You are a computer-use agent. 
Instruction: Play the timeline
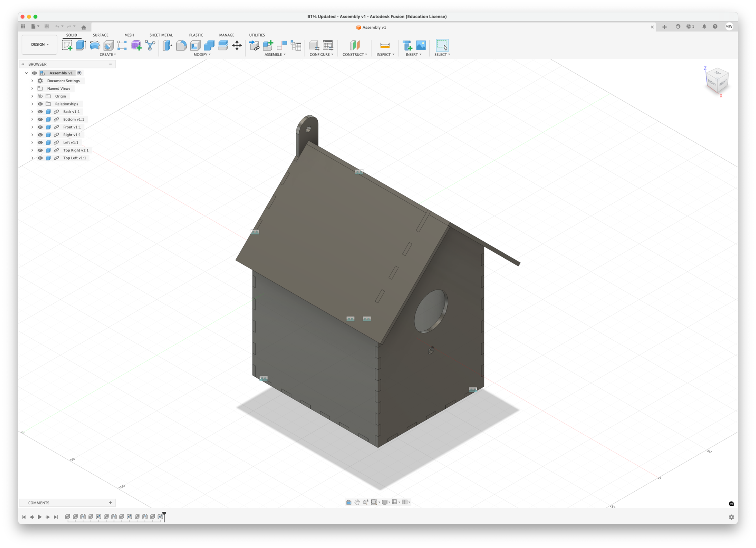coord(40,517)
